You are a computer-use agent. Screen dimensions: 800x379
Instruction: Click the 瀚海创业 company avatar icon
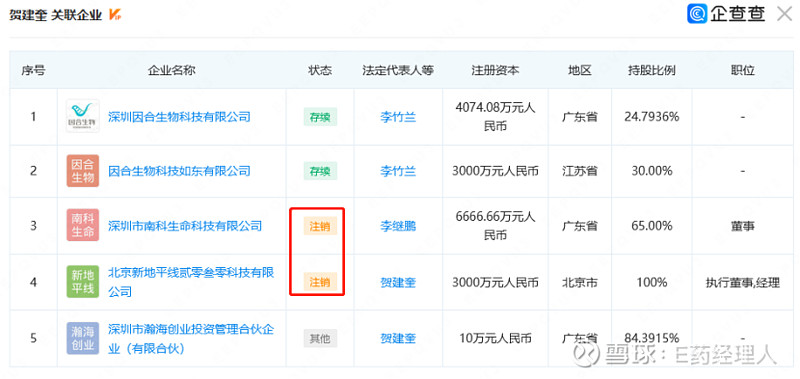coord(83,338)
